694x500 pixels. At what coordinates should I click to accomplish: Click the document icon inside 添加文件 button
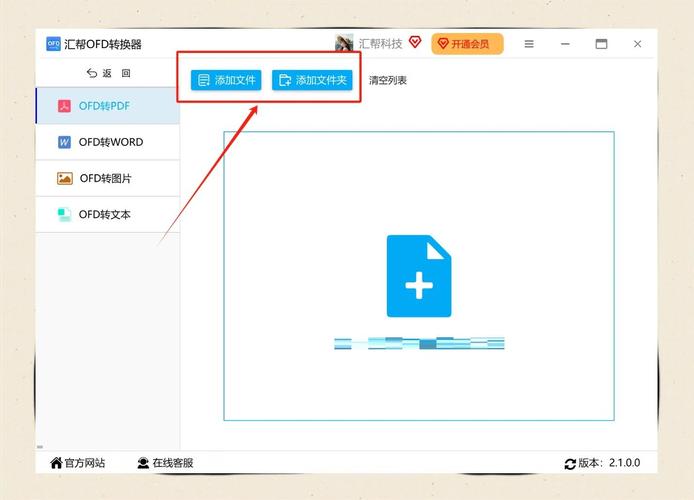click(x=204, y=80)
